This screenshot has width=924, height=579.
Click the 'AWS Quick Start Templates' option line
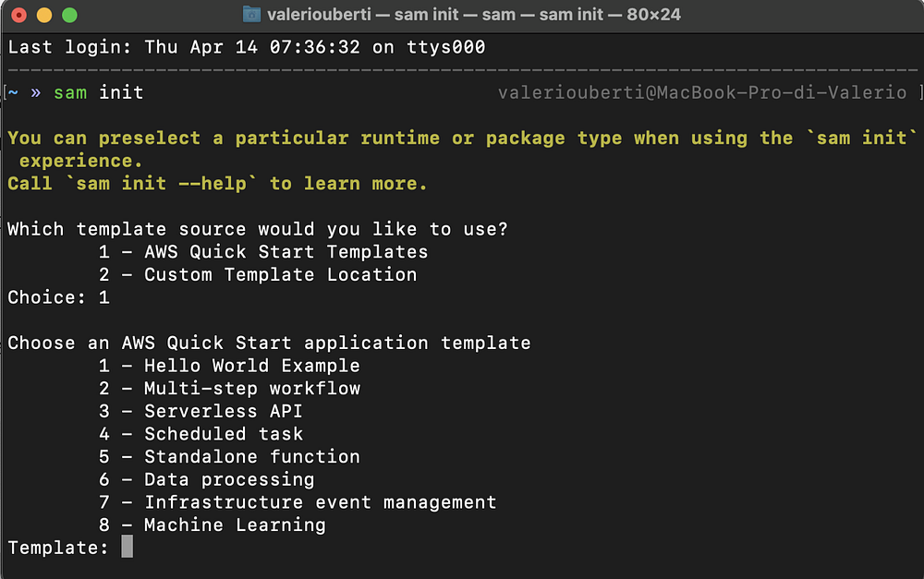(263, 252)
